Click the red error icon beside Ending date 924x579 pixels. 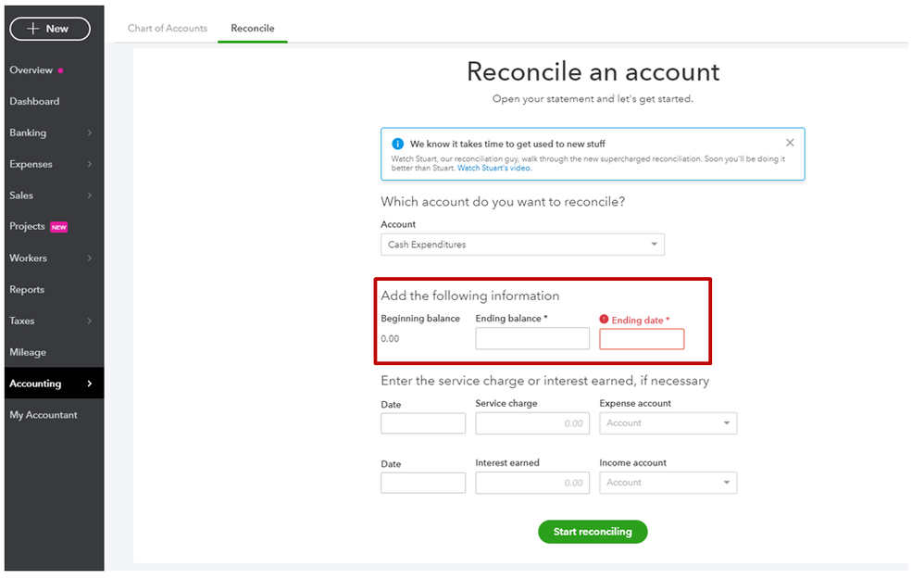pos(604,319)
